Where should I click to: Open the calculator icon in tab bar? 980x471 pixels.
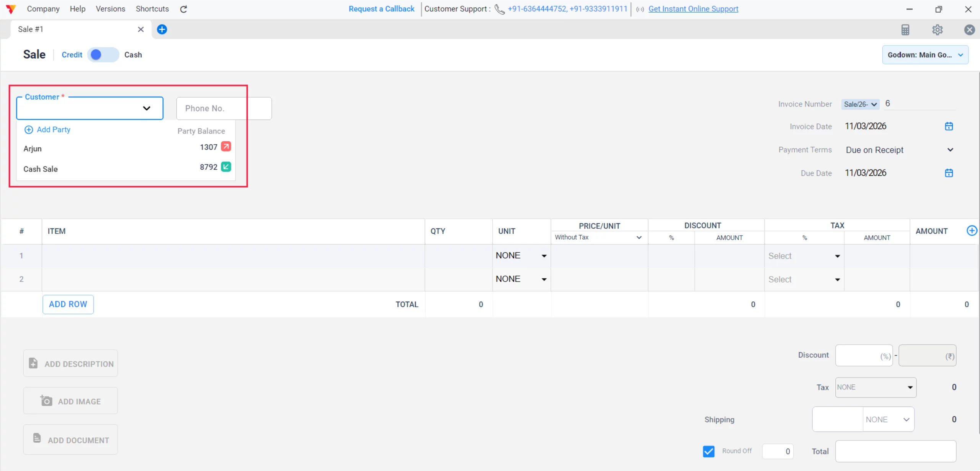click(905, 29)
